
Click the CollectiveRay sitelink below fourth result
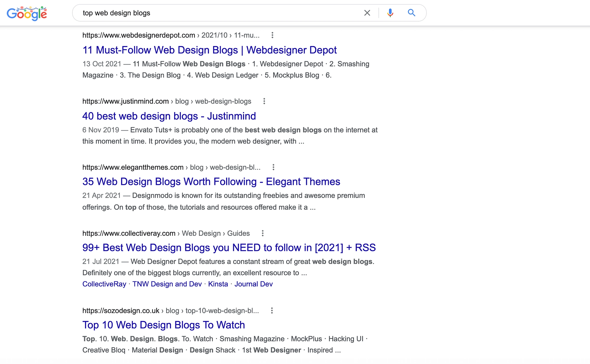click(104, 283)
